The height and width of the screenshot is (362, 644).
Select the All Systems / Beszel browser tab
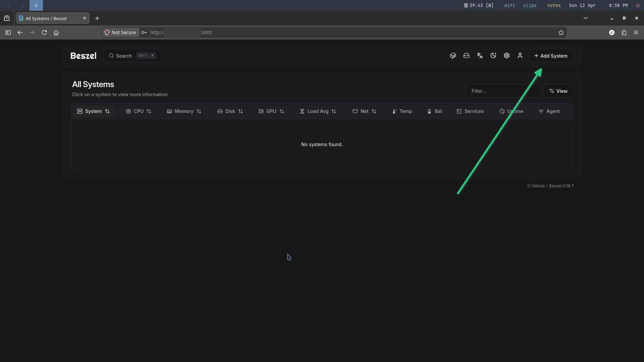click(53, 18)
